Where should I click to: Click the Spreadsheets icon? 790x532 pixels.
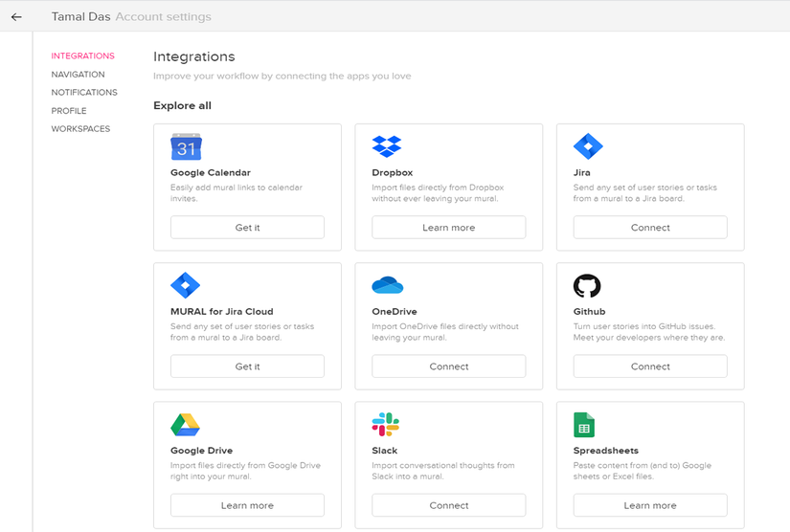pos(584,425)
